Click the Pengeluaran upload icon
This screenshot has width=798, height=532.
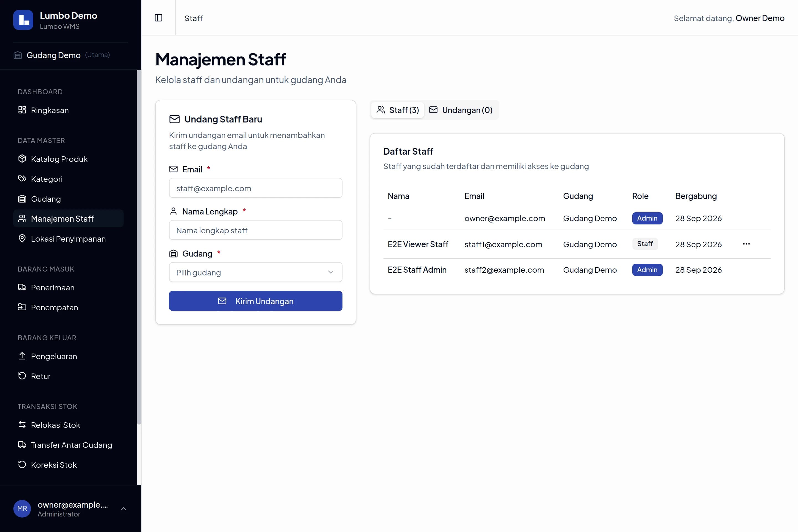click(22, 356)
